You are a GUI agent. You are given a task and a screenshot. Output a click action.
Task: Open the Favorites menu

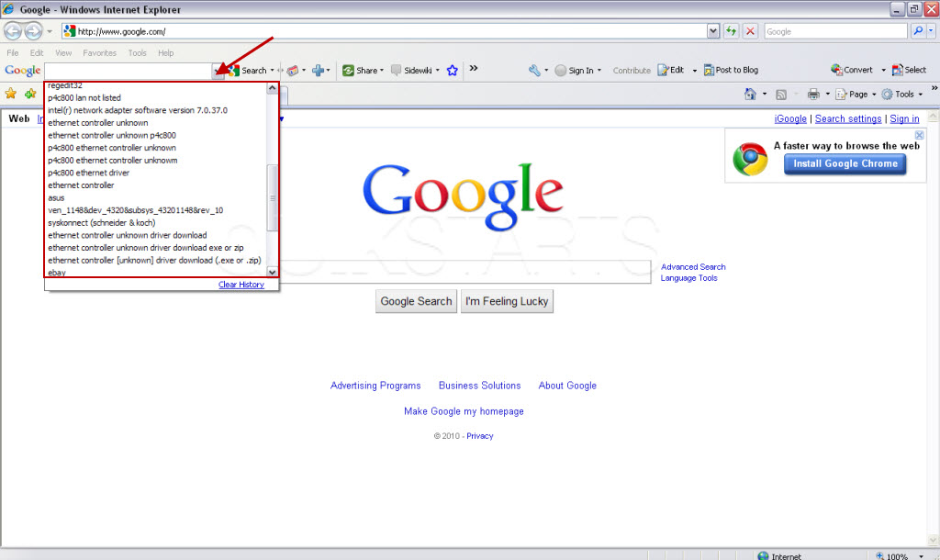coord(99,52)
